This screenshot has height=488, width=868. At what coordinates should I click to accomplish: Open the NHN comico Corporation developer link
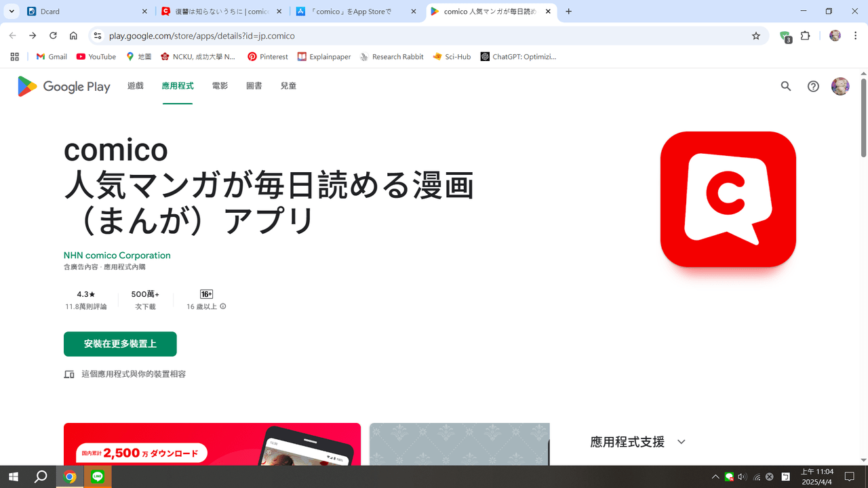tap(117, 255)
